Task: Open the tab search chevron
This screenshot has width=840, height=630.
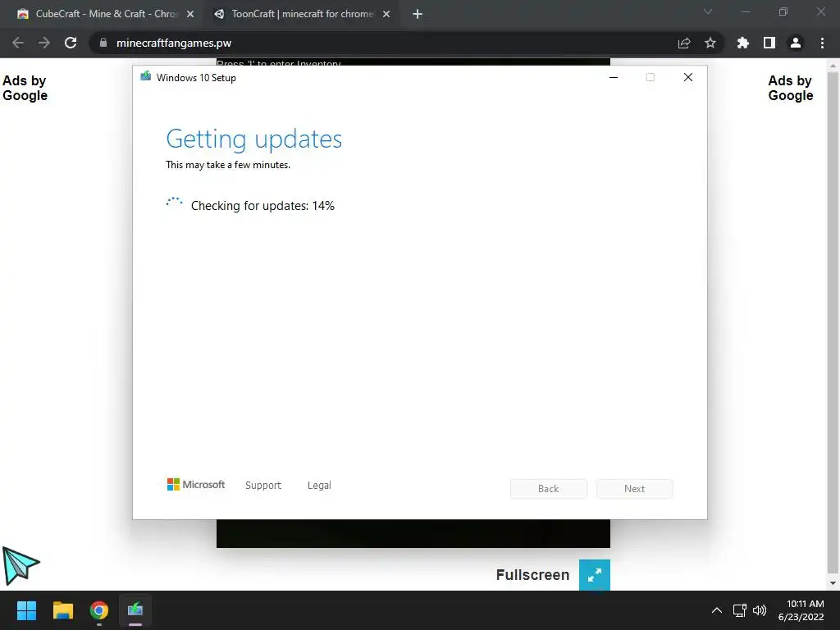Action: pyautogui.click(x=708, y=11)
